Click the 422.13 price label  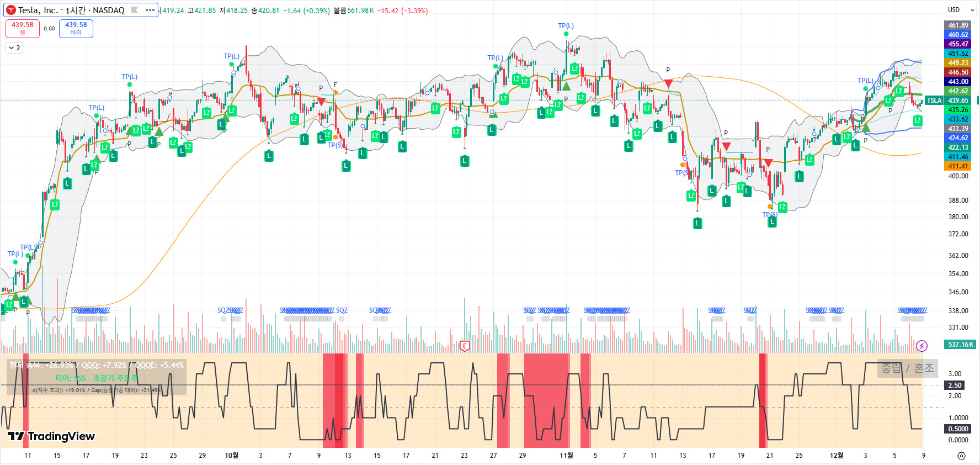[x=958, y=147]
